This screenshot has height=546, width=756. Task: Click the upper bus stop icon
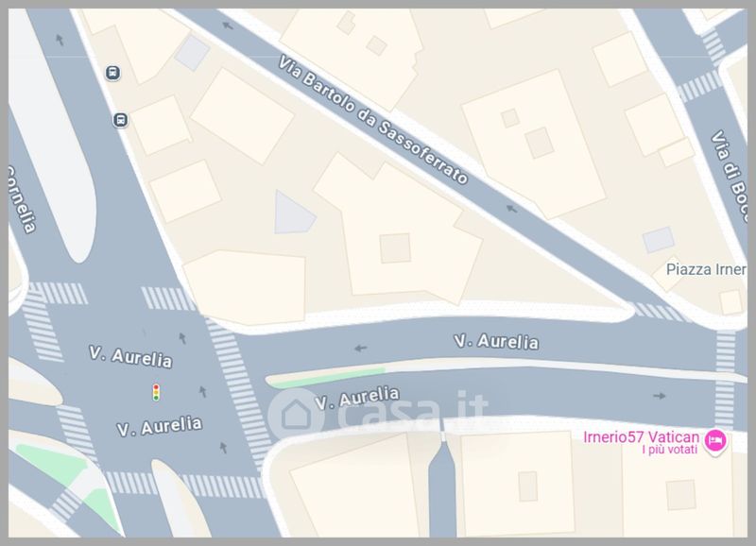pos(112,74)
